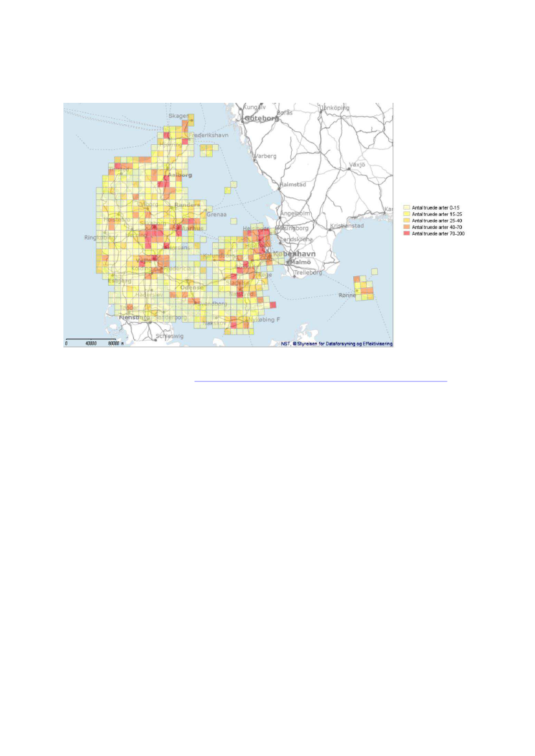535x756 pixels.
Task: Select legend text 'Antal truede arter 70-200'
Action: 438,233
